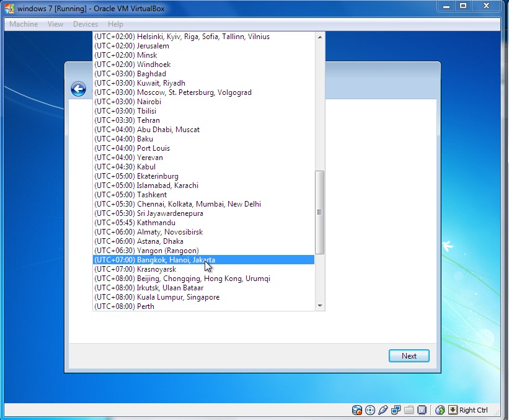Viewport: 509px width, 420px height.
Task: Select the (UTC+08:00) Perth time zone
Action: (203, 306)
